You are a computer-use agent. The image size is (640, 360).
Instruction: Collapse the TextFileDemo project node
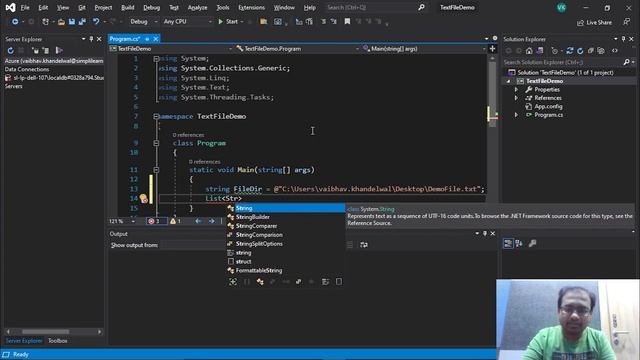[509, 81]
